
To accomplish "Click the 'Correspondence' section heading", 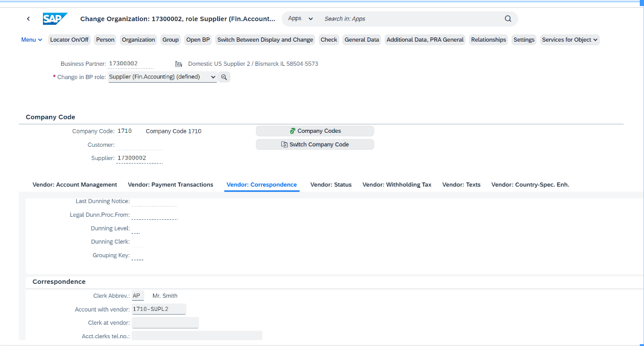I will point(59,282).
